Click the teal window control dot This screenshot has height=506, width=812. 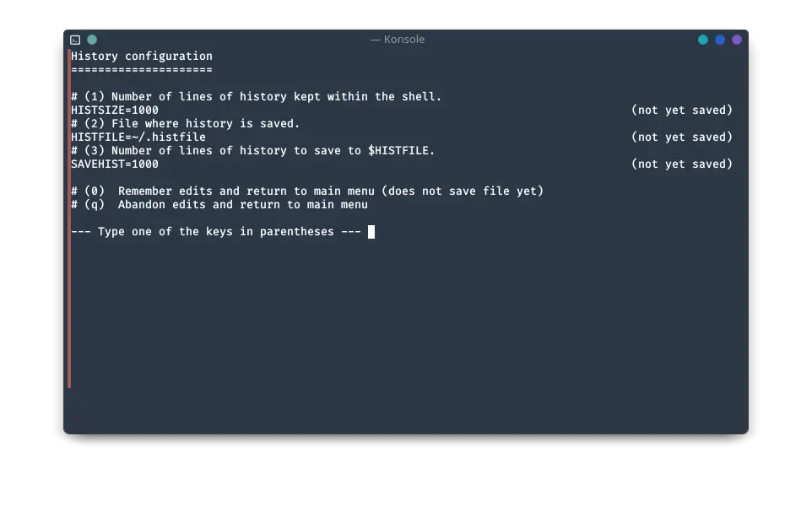[703, 40]
